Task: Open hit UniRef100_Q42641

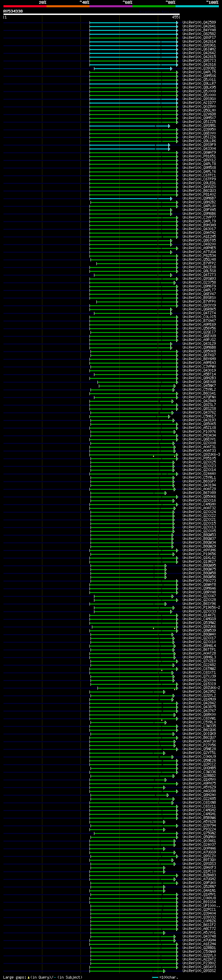Action: click(x=199, y=26)
